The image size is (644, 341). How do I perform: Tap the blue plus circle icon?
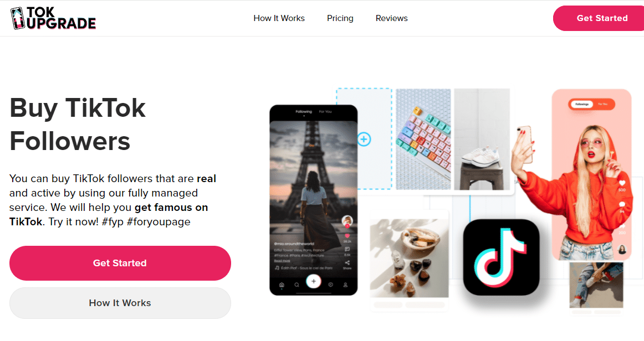tap(364, 139)
